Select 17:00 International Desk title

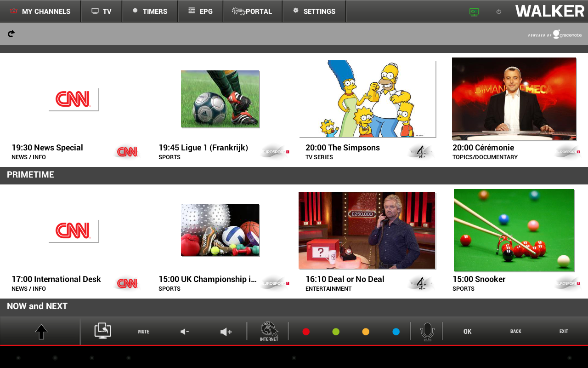pos(56,279)
